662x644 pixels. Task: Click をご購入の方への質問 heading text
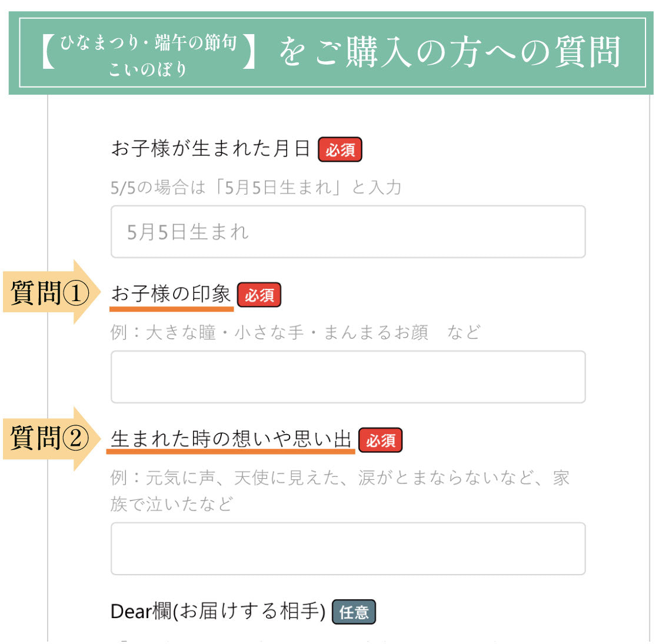pos(450,52)
